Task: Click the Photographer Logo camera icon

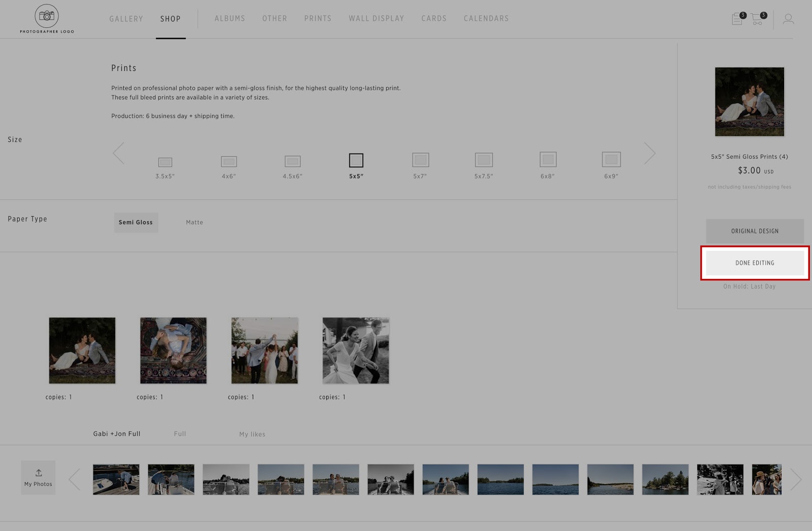Action: tap(47, 16)
